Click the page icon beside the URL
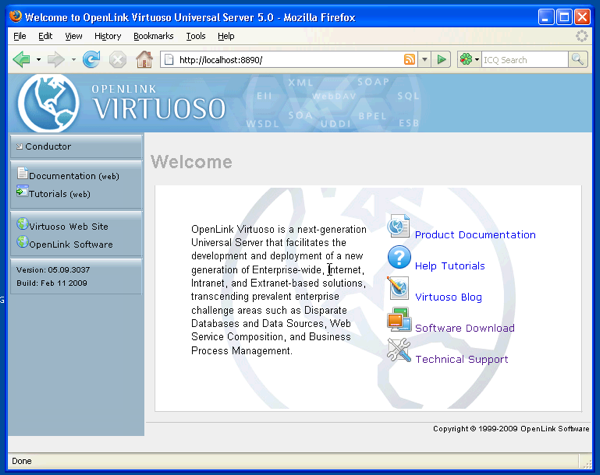 tap(169, 60)
